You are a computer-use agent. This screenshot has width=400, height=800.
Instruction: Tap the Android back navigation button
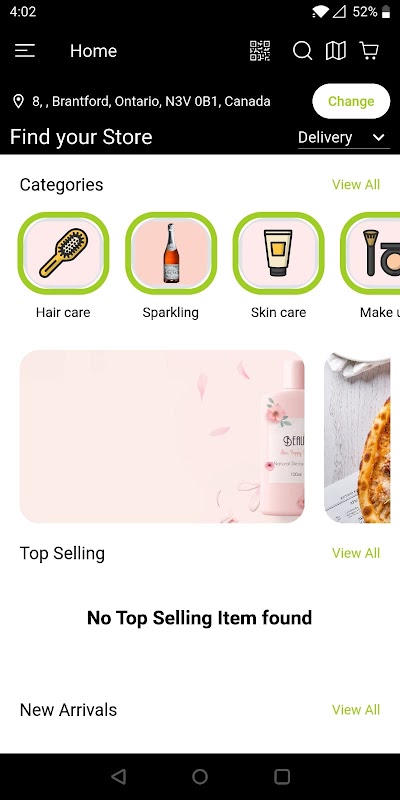118,777
